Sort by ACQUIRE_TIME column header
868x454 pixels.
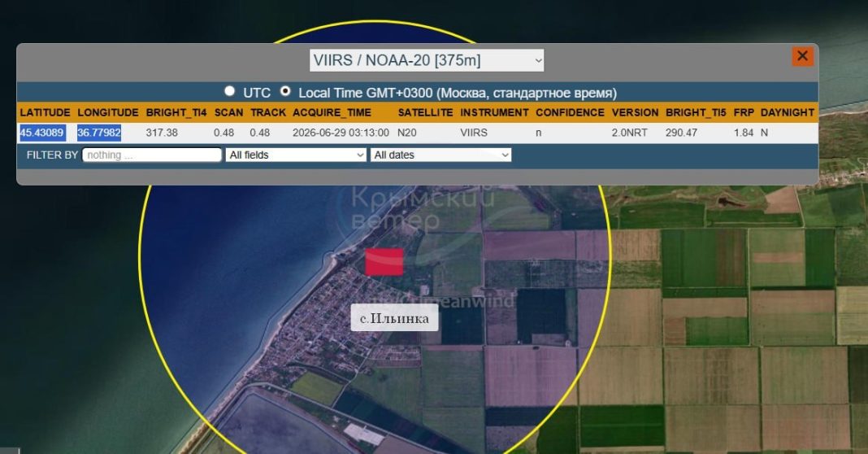(x=332, y=112)
